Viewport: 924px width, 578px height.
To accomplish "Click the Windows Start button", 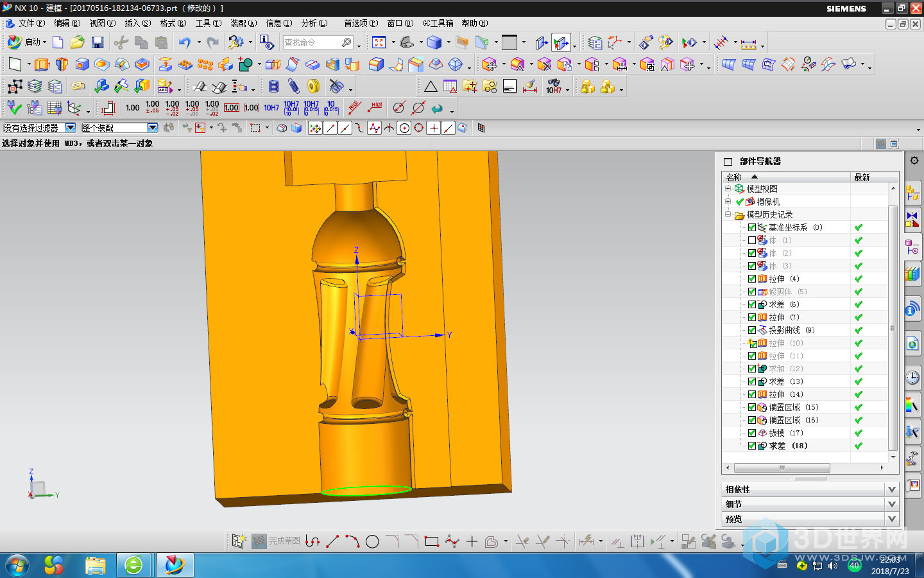I will pos(17,565).
